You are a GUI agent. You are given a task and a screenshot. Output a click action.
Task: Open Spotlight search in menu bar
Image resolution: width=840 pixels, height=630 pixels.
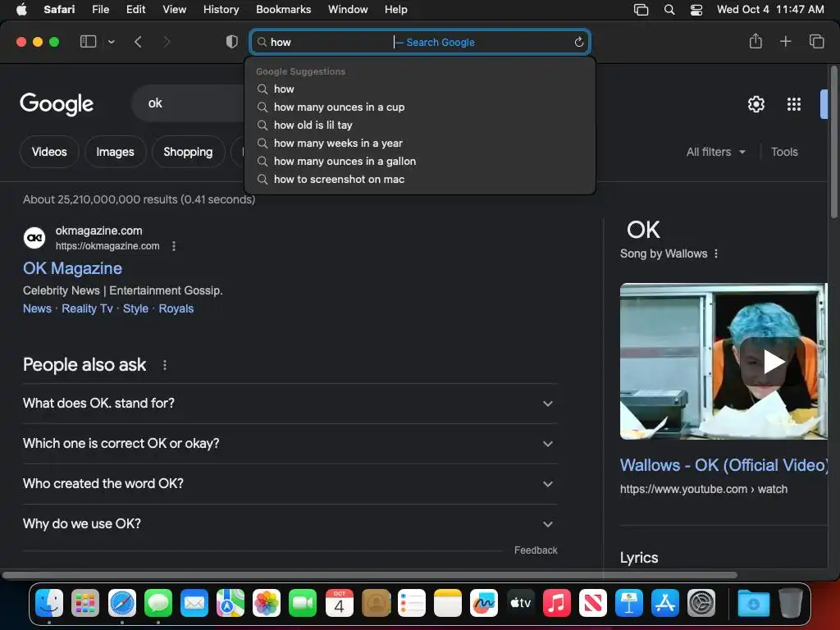point(669,10)
